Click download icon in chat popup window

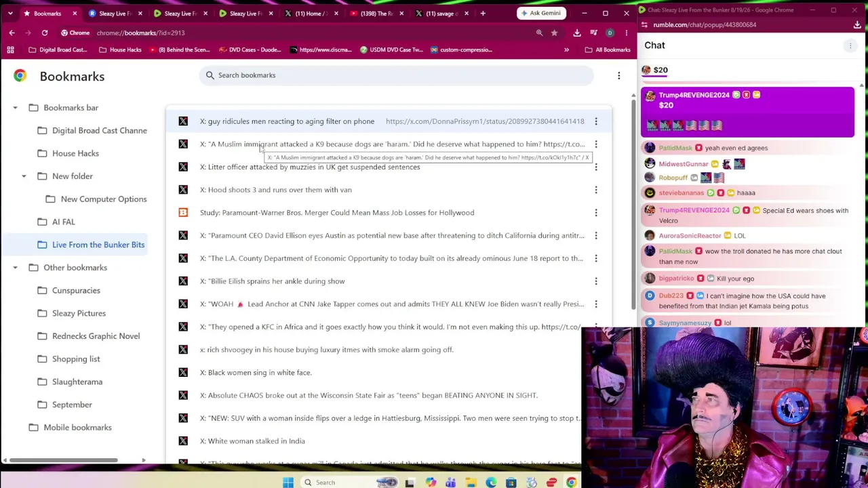tap(857, 25)
